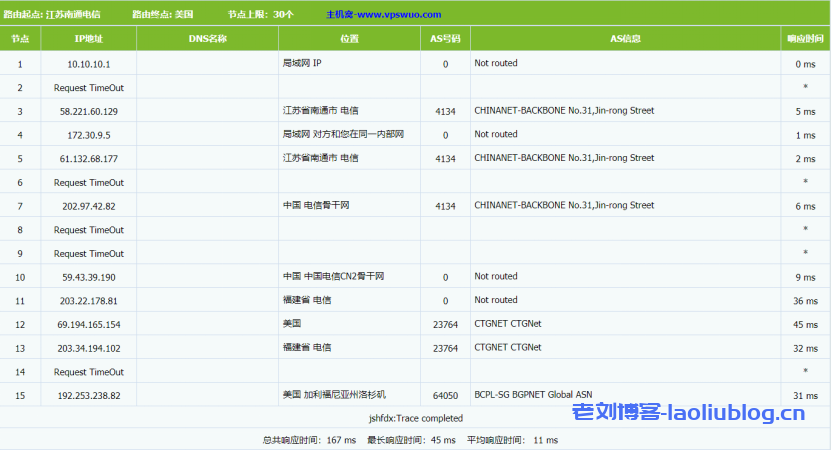Viewport: 831px width, 450px height.
Task: Click the 响应时间 column header
Action: (x=805, y=39)
